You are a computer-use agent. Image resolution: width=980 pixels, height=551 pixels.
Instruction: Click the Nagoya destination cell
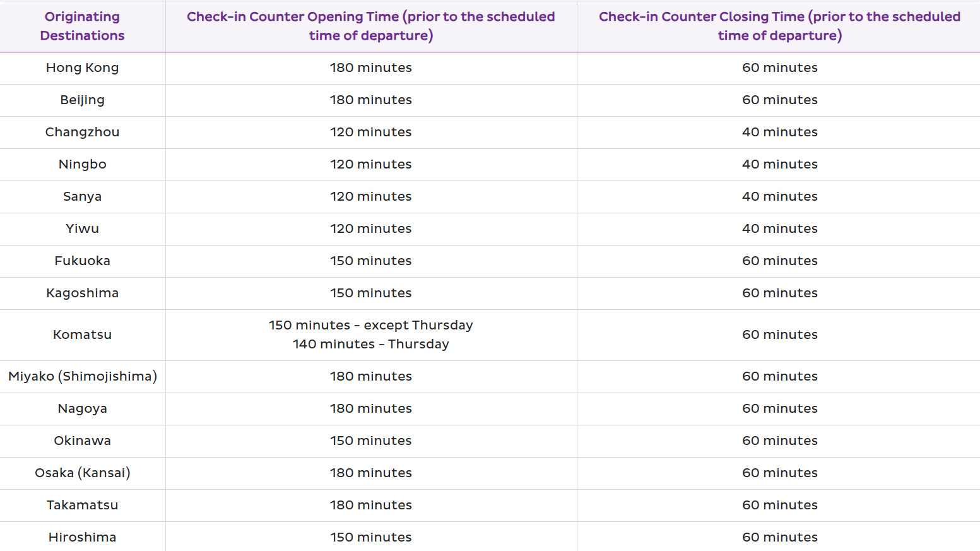point(82,408)
